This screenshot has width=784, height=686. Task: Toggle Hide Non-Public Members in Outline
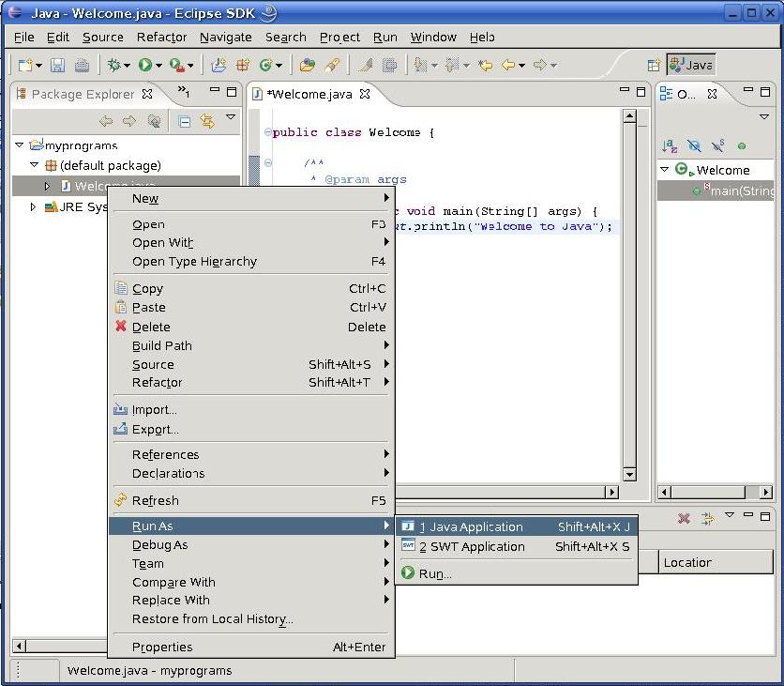(742, 146)
